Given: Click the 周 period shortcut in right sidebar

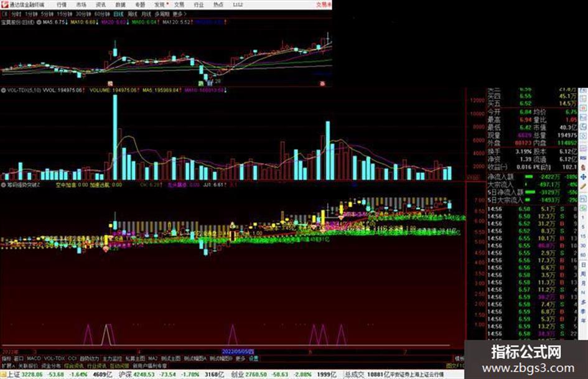Looking at the screenshot, I should (x=583, y=274).
